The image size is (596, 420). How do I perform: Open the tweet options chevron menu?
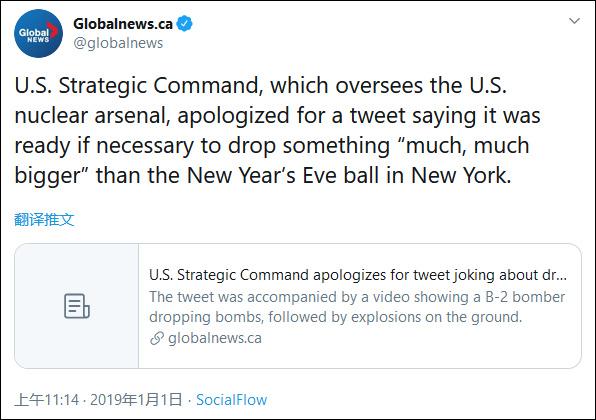pos(574,21)
